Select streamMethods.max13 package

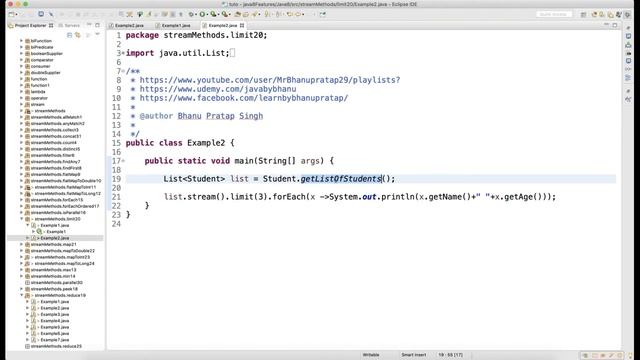[x=53, y=270]
